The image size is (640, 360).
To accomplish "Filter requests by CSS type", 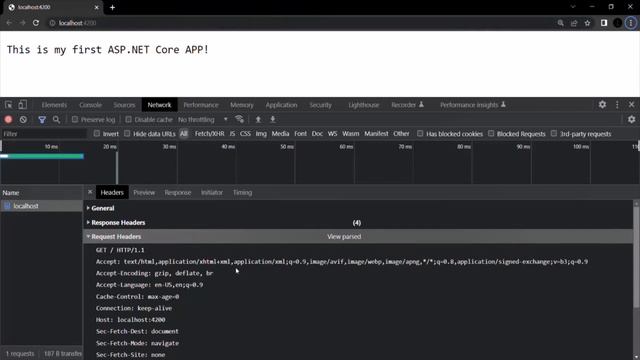I will click(245, 133).
